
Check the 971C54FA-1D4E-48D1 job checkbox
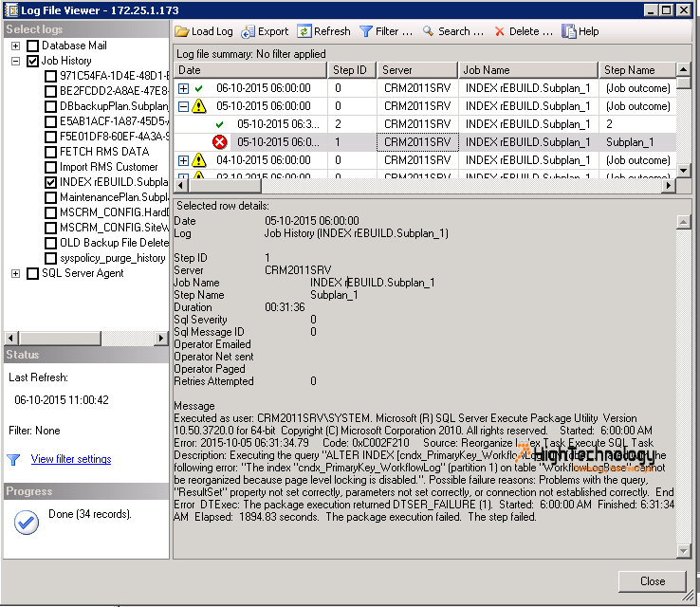[x=51, y=76]
